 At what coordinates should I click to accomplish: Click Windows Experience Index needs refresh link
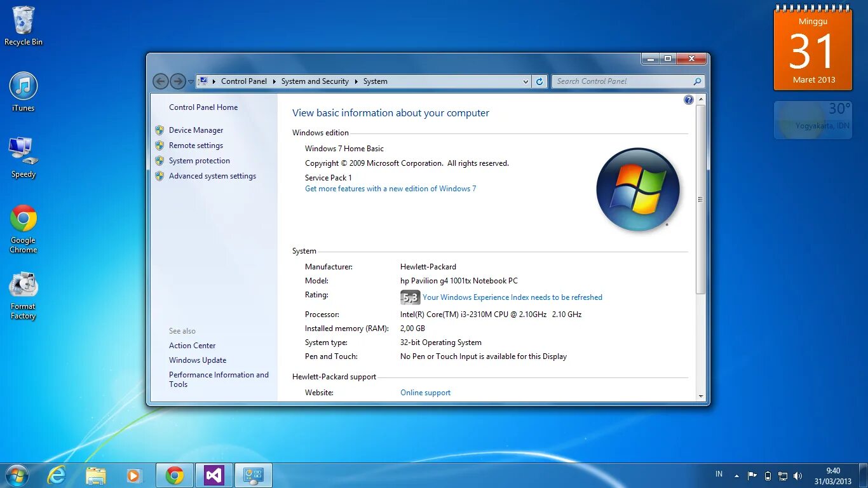click(x=513, y=297)
